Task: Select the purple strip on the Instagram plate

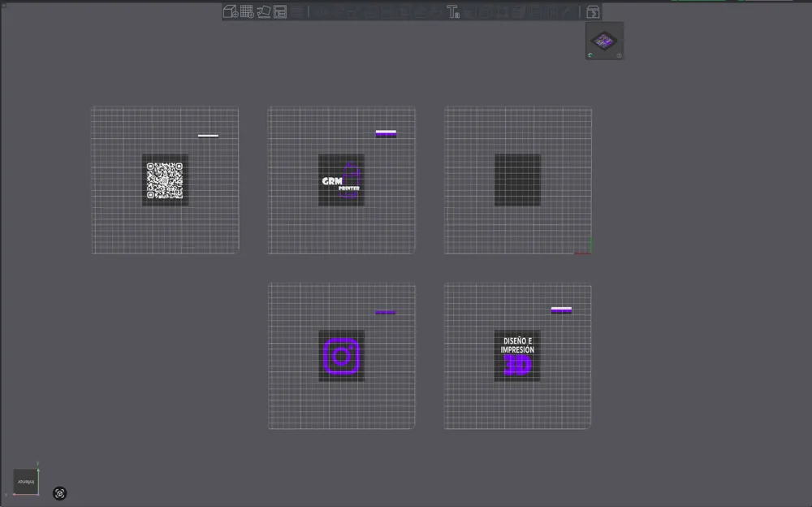Action: (385, 312)
